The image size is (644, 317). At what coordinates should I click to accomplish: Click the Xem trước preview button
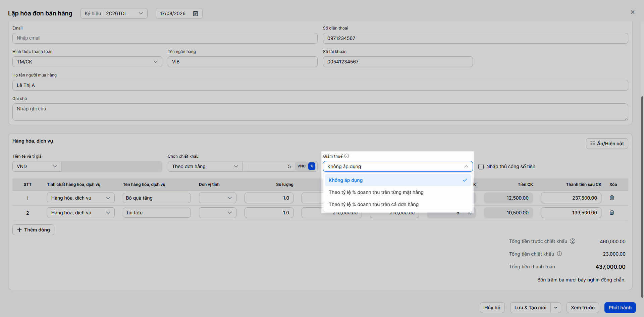583,308
